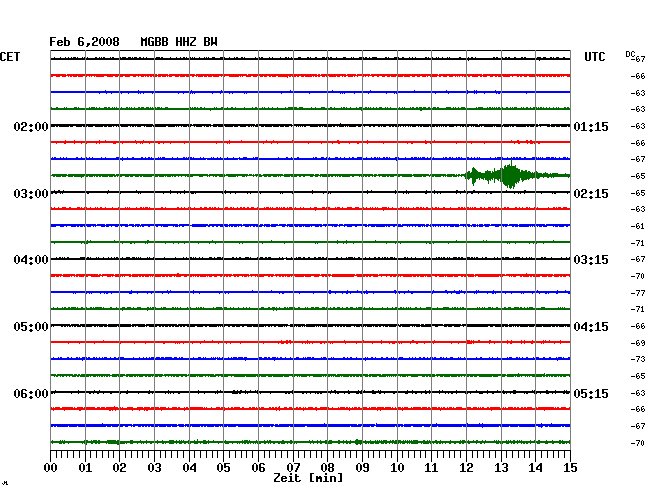Screen dimensions: 650x494
Task: Click the 07 minute axis label
Action: point(293,467)
